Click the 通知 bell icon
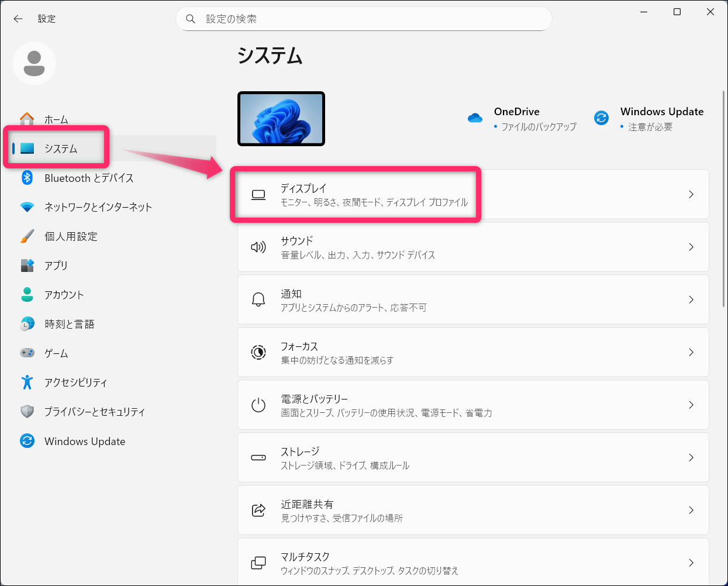The height and width of the screenshot is (586, 728). (258, 300)
